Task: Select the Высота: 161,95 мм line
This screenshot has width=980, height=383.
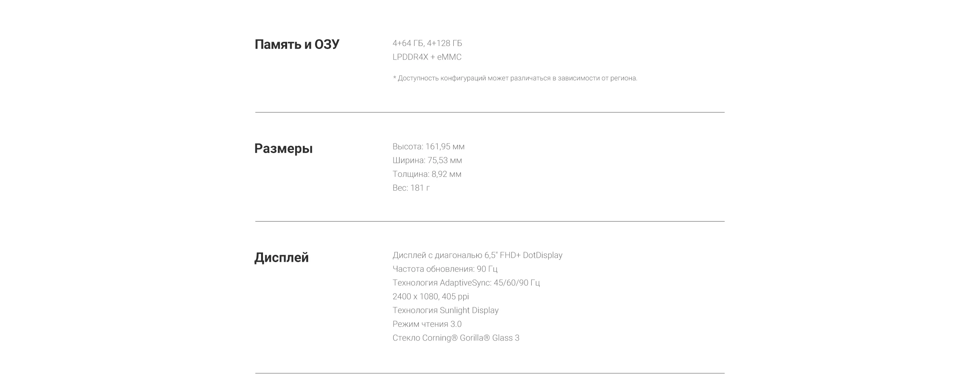Action: click(428, 147)
